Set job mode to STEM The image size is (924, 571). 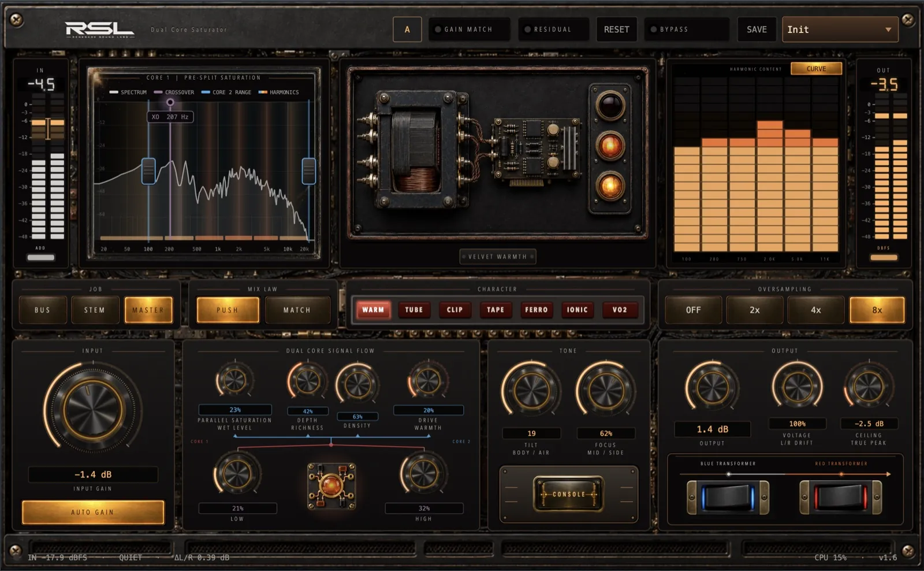click(95, 310)
